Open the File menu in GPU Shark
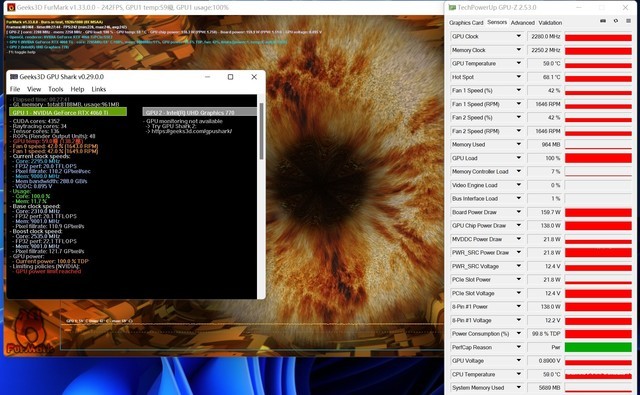Screen dimensions: 640x395 pos(15,89)
